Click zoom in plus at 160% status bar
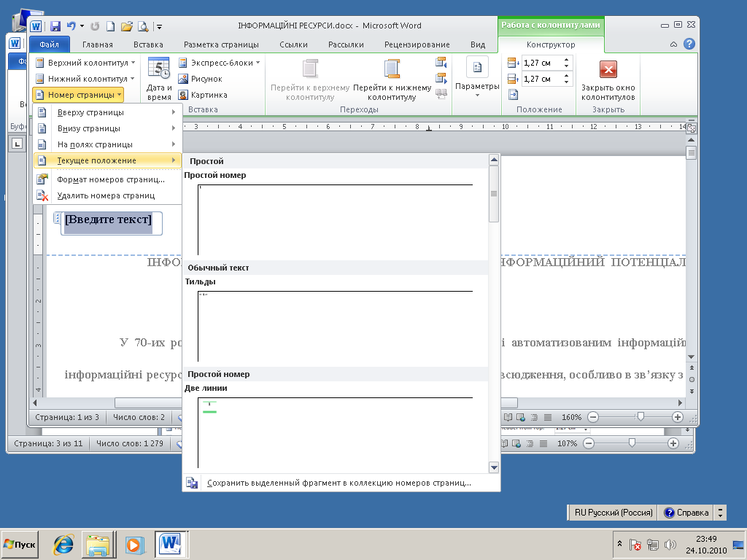 [x=678, y=417]
